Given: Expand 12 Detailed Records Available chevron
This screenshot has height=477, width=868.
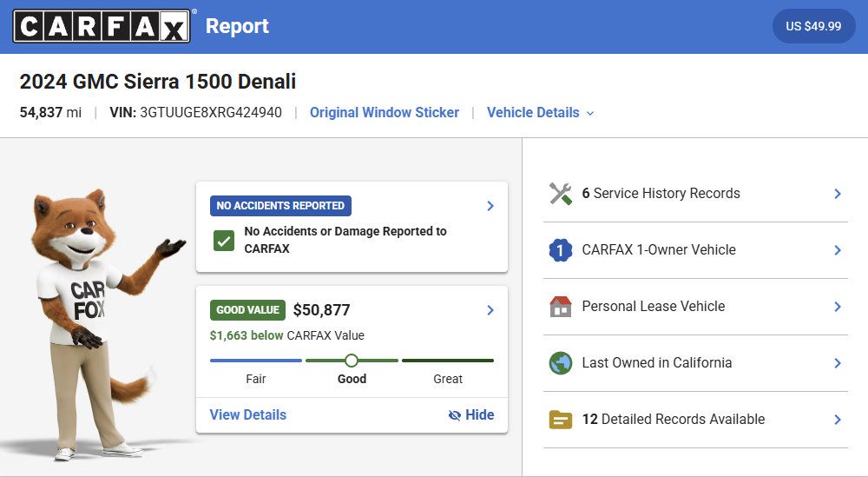Looking at the screenshot, I should click(838, 420).
